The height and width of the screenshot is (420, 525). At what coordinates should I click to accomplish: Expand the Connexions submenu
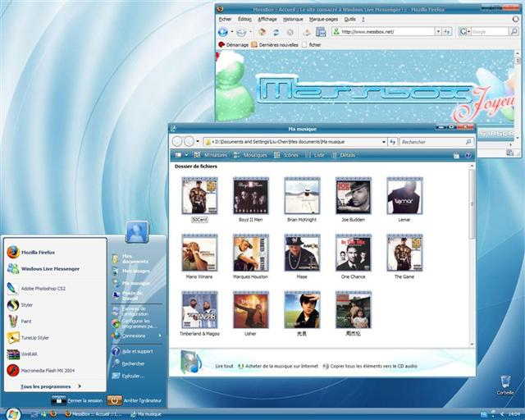[137, 336]
